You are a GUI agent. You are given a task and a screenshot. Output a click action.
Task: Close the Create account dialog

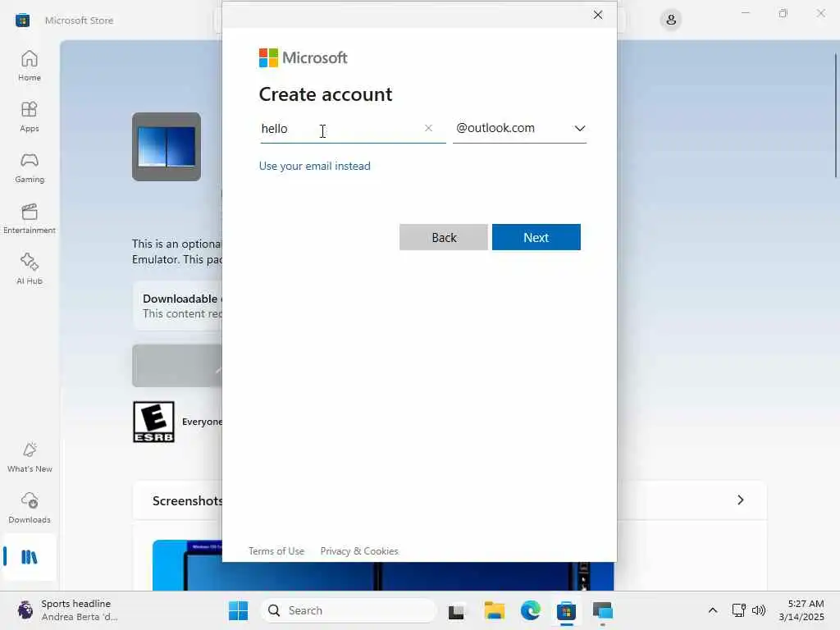[x=598, y=15]
